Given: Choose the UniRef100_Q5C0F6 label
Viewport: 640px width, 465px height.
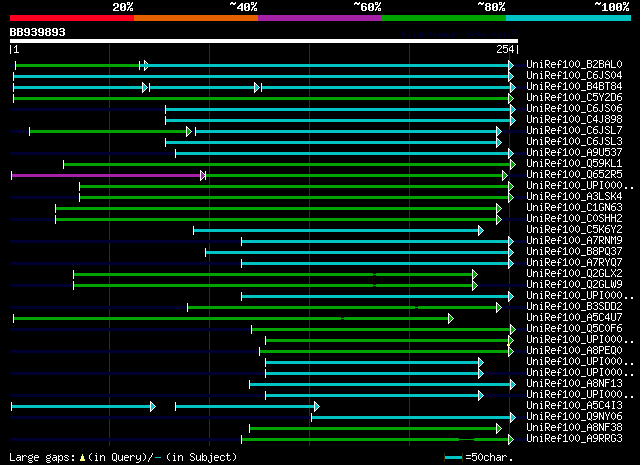Looking at the screenshot, I should tap(574, 329).
